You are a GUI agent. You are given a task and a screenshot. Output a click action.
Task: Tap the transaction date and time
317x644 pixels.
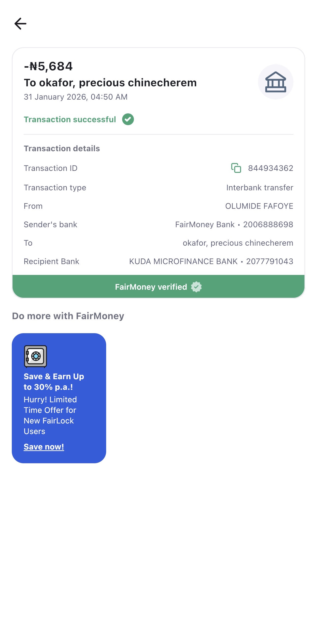(x=75, y=97)
